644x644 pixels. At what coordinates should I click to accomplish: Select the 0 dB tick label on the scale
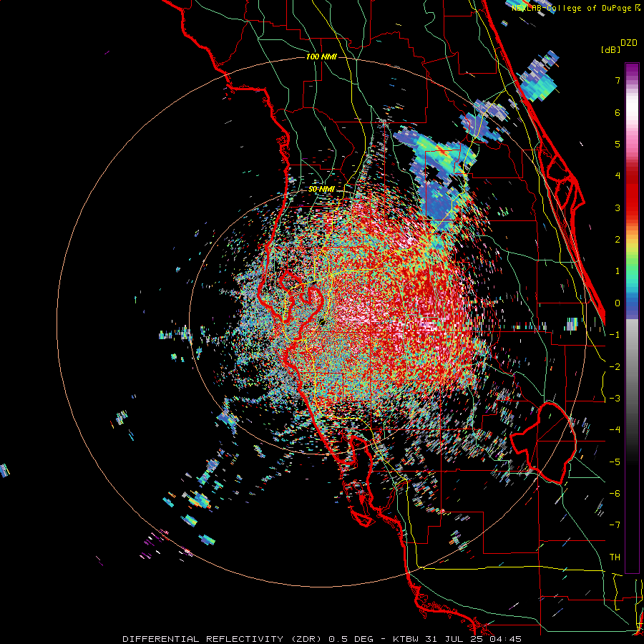pyautogui.click(x=618, y=303)
